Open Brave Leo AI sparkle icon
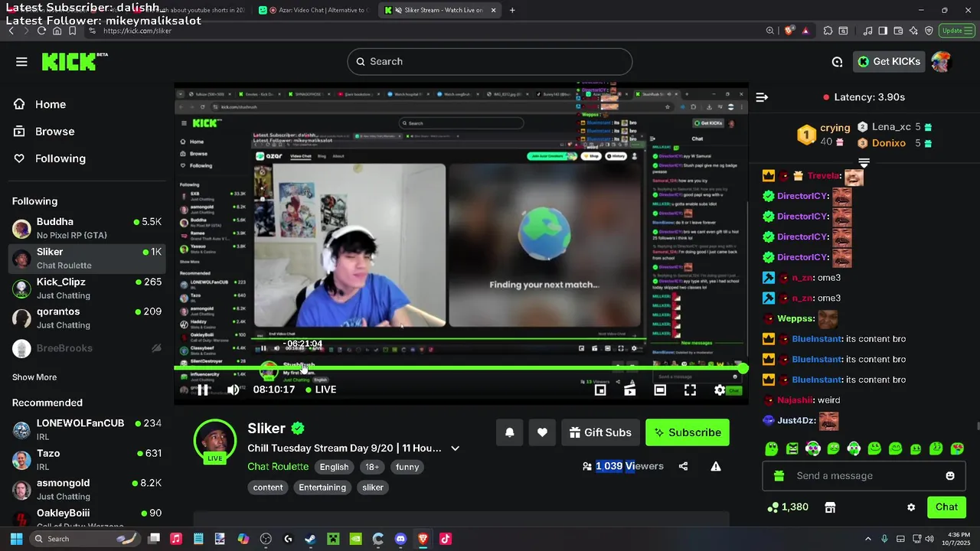980x551 pixels. (913, 31)
